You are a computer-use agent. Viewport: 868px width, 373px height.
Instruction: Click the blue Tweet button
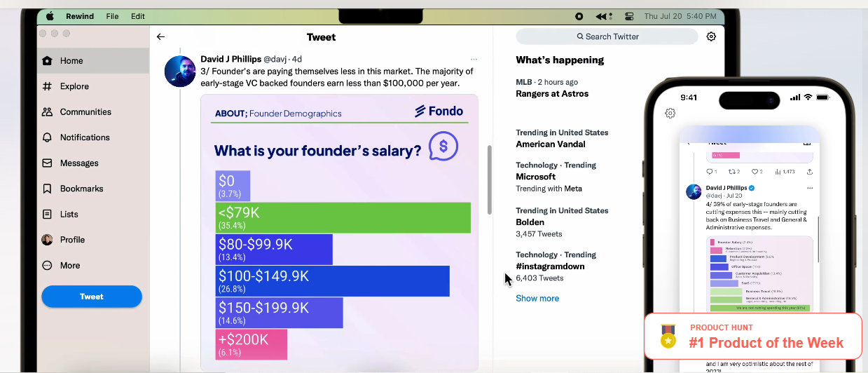point(92,297)
